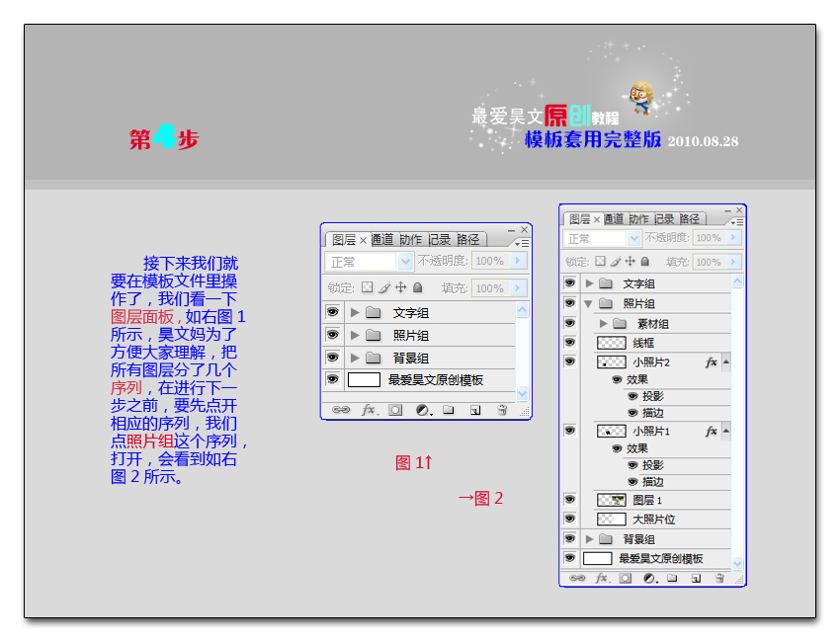The width and height of the screenshot is (840, 642).
Task: Click the fx badge on 小照片1 layer
Action: (x=712, y=431)
